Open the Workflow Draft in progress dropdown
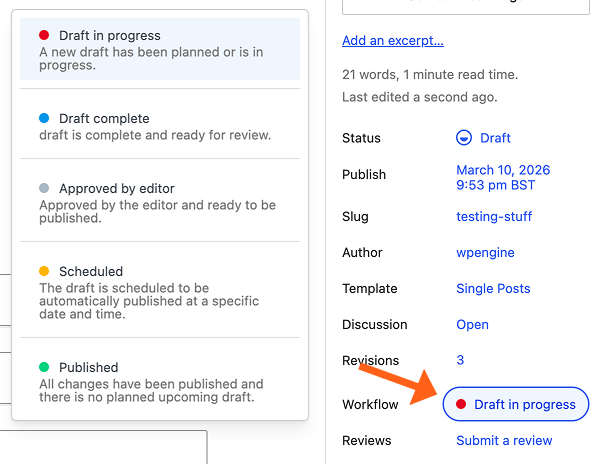Image resolution: width=601 pixels, height=464 pixels. [x=516, y=404]
